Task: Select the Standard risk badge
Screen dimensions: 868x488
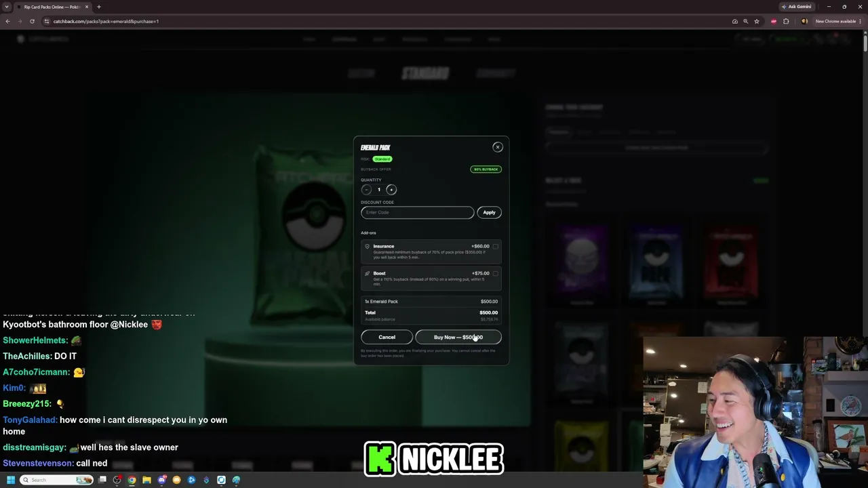Action: (382, 159)
